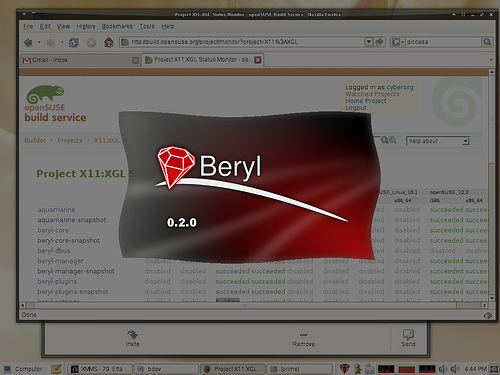This screenshot has width=500, height=375.
Task: Open the Help menu
Action: tap(168, 26)
